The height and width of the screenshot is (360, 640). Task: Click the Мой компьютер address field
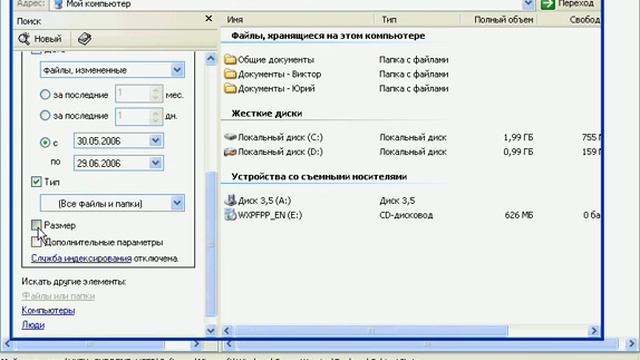click(x=286, y=4)
